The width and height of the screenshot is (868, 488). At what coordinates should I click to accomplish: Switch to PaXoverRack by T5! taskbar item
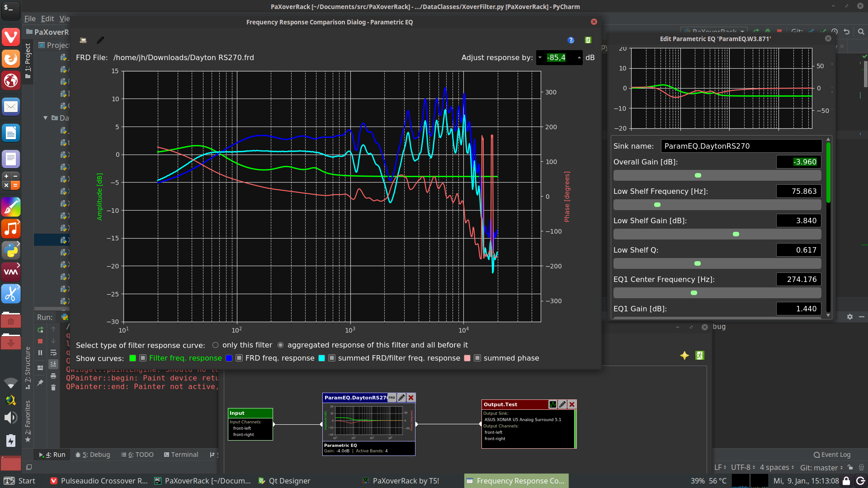[401, 481]
